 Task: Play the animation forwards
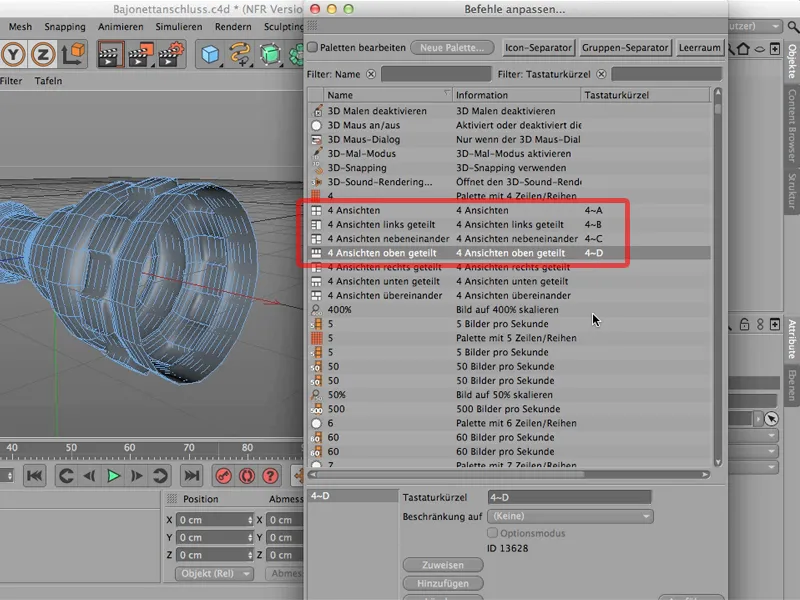pos(113,476)
